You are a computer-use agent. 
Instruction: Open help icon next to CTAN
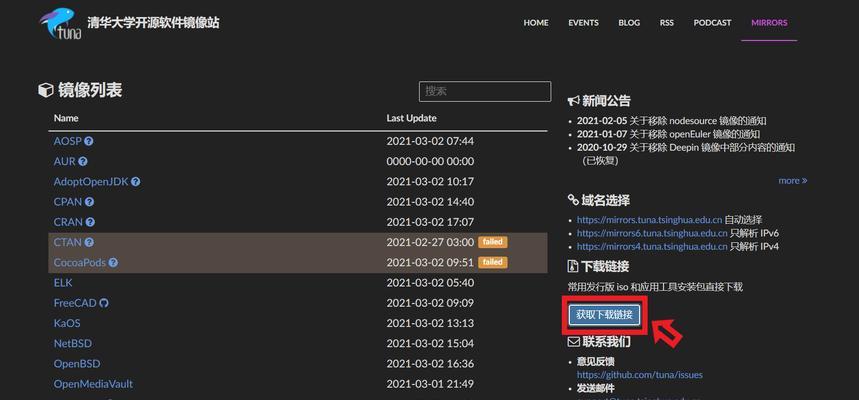click(x=89, y=242)
